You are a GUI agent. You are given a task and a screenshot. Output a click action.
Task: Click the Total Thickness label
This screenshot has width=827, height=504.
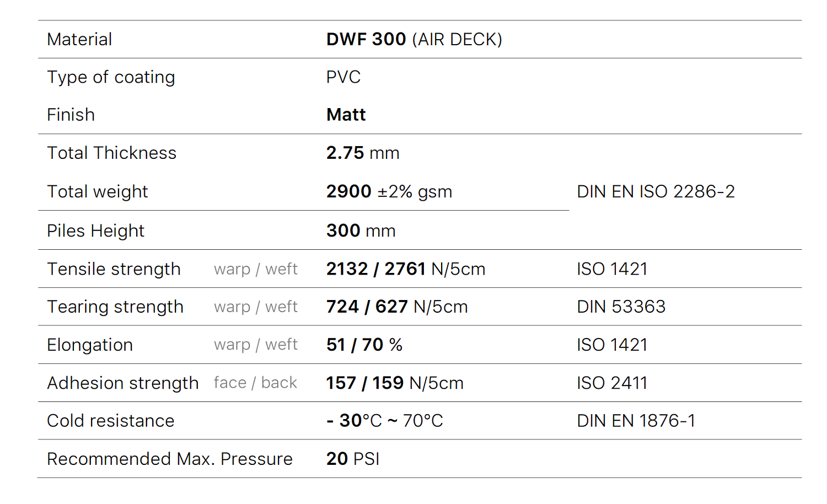[x=111, y=153]
